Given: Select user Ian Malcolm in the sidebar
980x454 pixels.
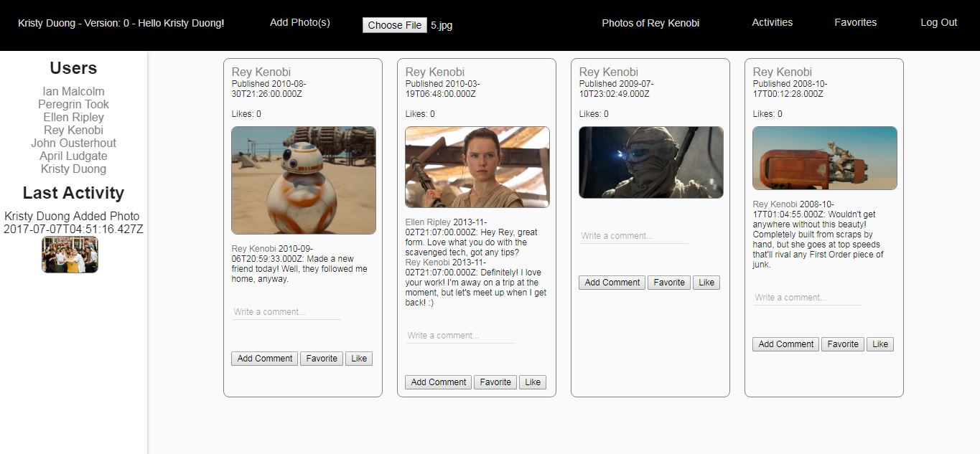Looking at the screenshot, I should (x=73, y=92).
